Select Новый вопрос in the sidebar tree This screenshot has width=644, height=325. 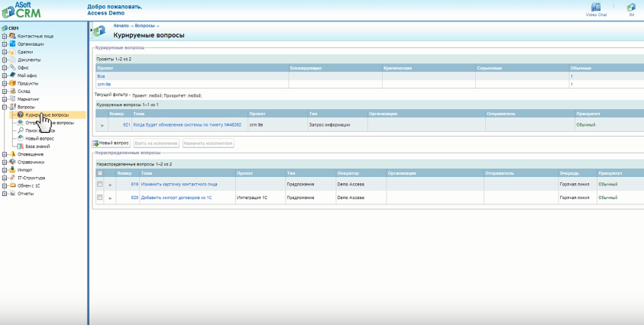pyautogui.click(x=38, y=138)
